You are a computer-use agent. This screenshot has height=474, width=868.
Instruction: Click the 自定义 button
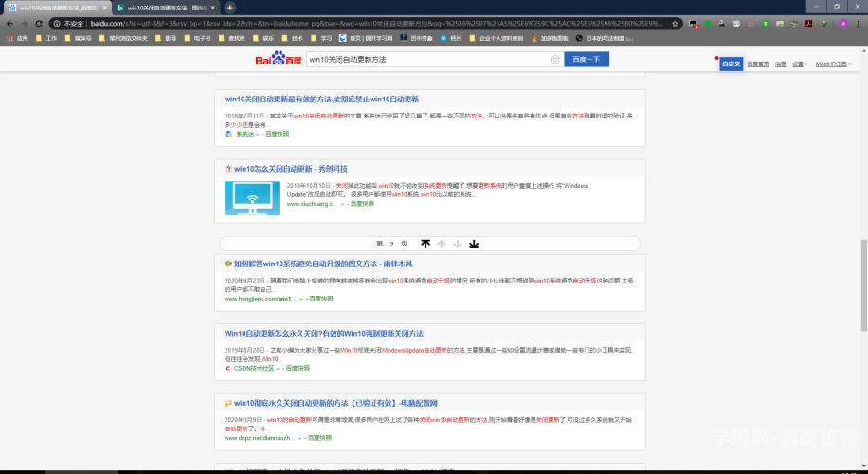coord(731,64)
